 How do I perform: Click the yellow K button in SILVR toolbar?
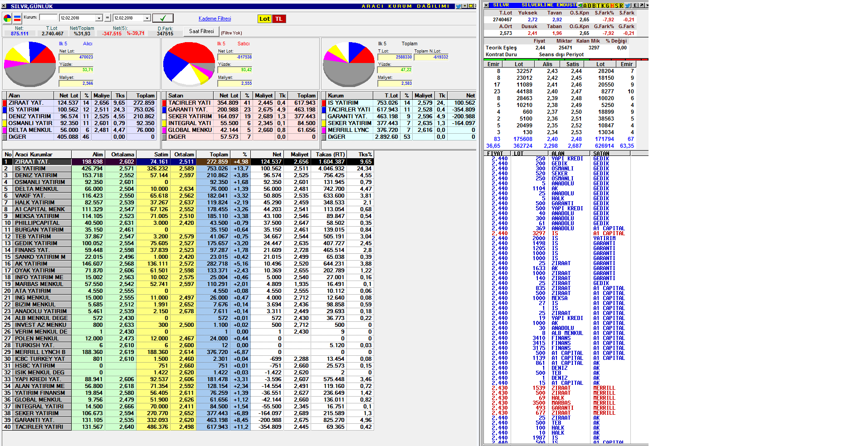click(603, 5)
